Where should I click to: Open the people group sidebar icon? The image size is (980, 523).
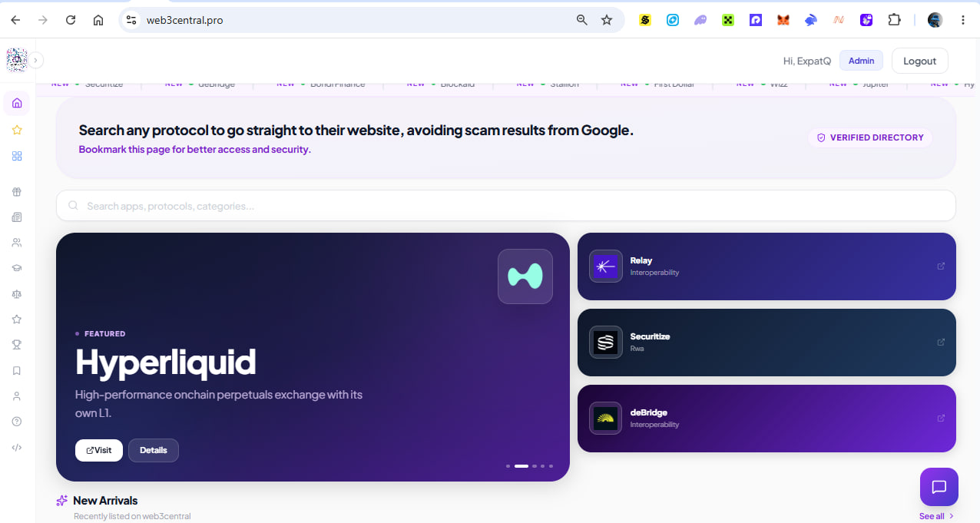[x=17, y=243]
